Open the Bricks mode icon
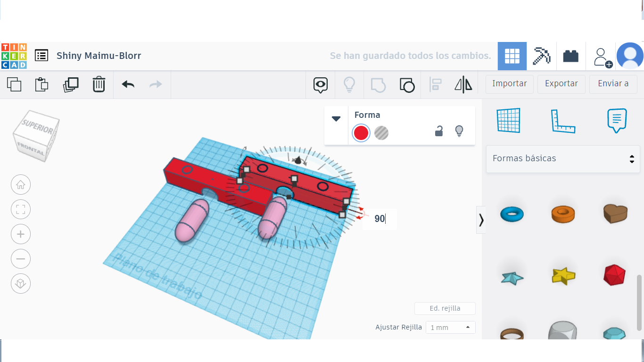 click(571, 56)
